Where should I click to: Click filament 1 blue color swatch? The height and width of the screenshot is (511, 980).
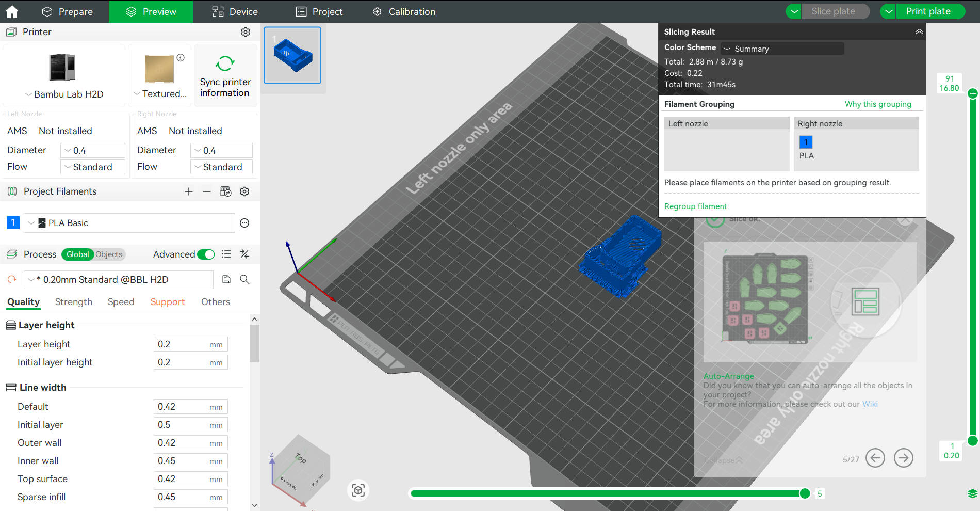pos(13,222)
